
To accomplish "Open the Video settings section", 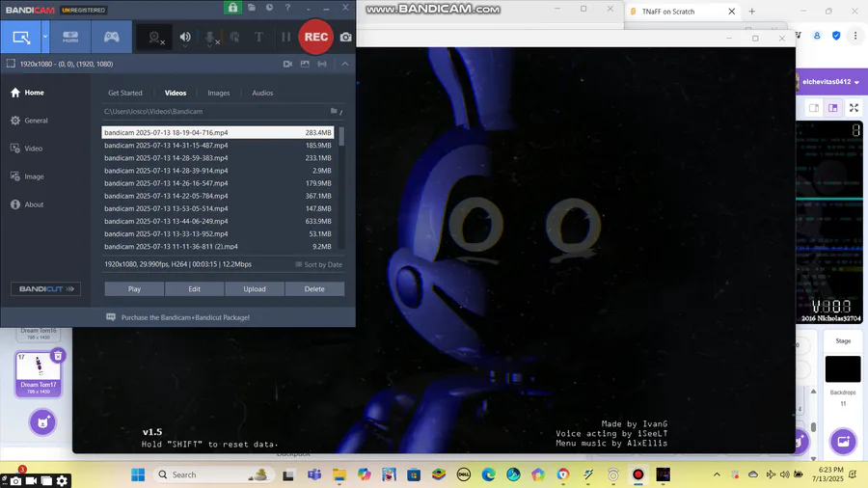I will (27, 149).
